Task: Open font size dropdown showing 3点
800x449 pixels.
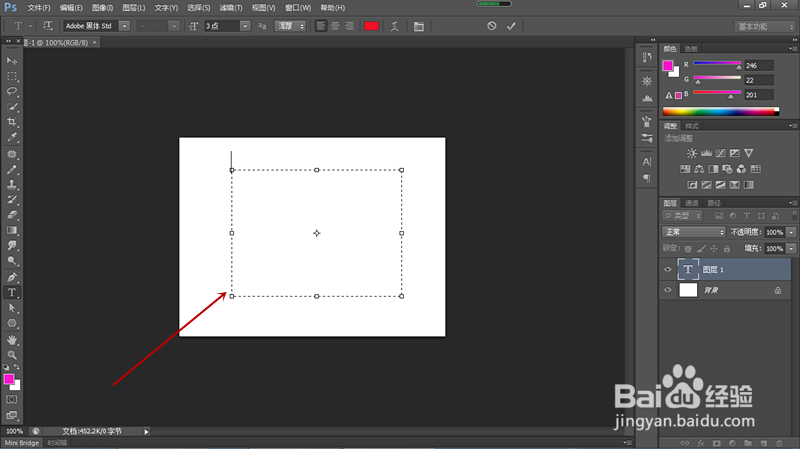Action: (245, 26)
